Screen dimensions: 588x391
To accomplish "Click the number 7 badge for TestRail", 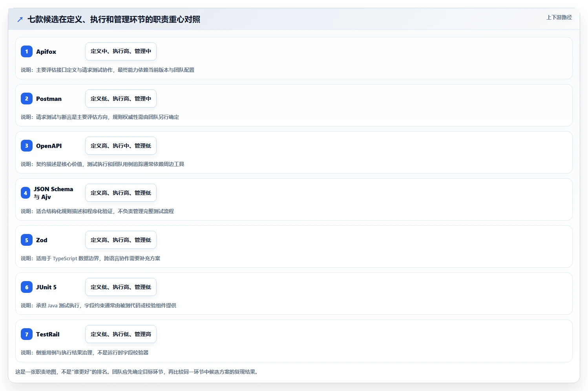I will [x=27, y=334].
